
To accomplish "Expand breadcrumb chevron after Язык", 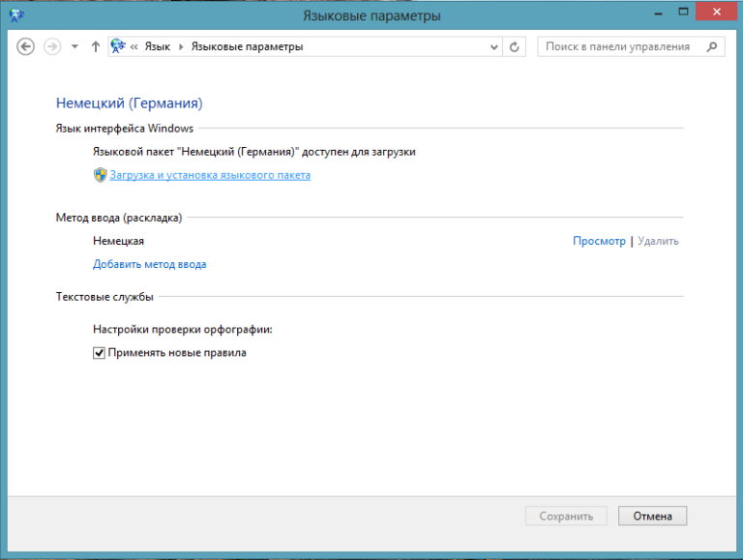I will [181, 46].
